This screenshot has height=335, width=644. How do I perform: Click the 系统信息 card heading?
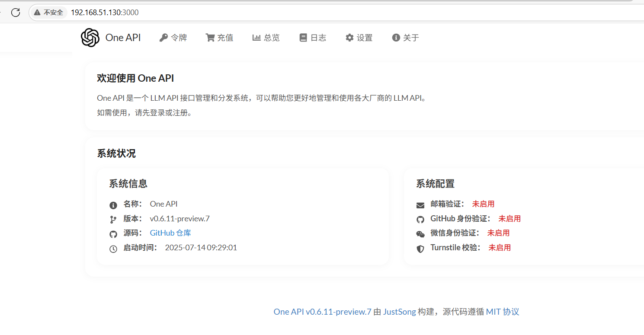click(x=128, y=184)
